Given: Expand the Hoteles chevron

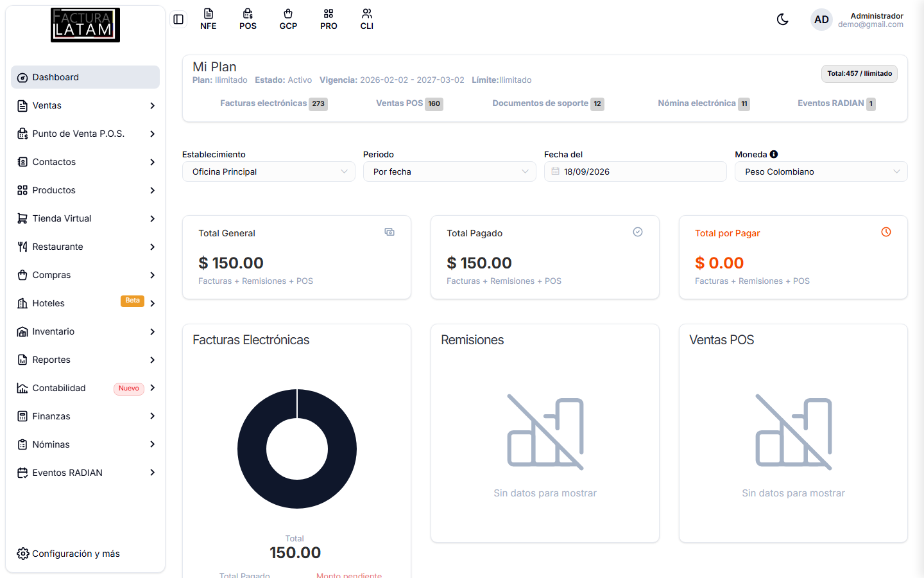Looking at the screenshot, I should 152,303.
